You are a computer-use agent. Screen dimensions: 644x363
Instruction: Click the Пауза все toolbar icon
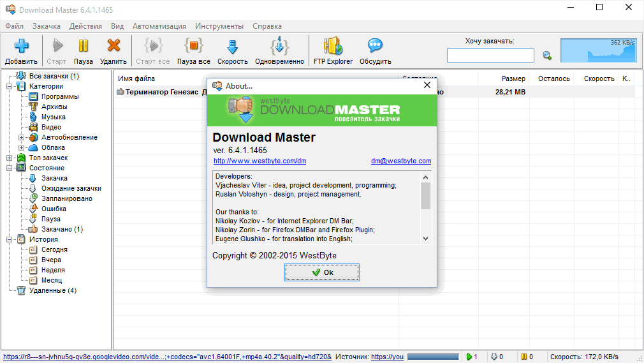point(193,46)
